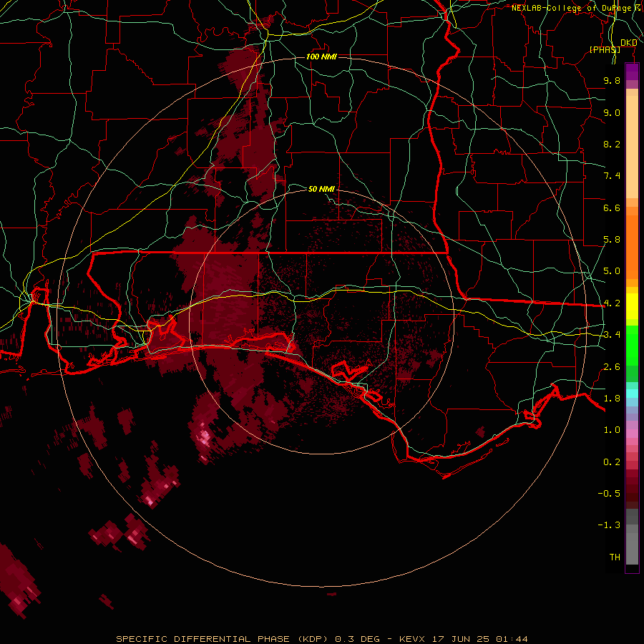Click the 1.8 value on the color scale
The image size is (644, 644).
(612, 399)
